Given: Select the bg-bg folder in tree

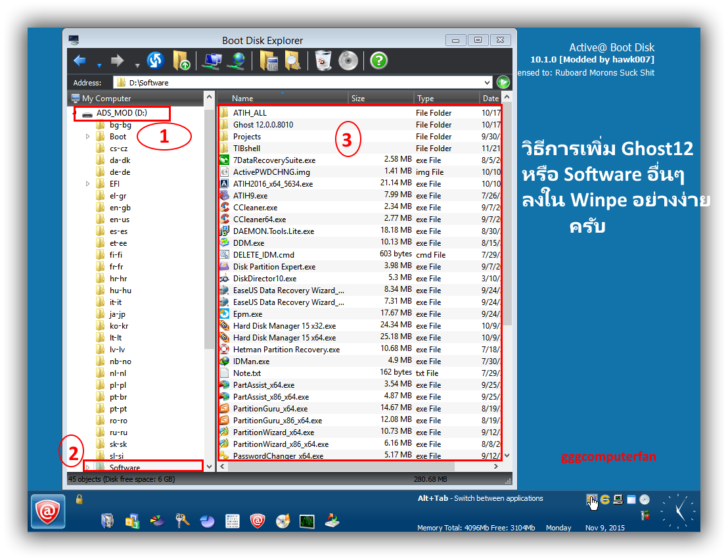Looking at the screenshot, I should pyautogui.click(x=120, y=125).
